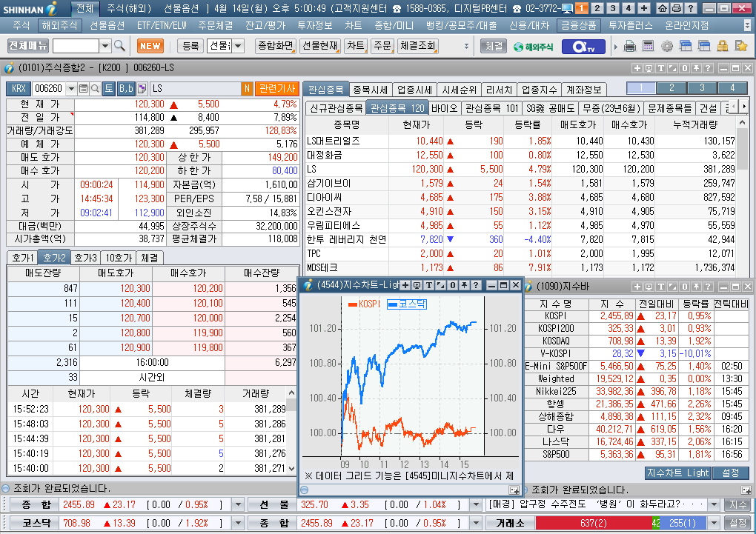Click the 해외주식 globe icon in toolbar
This screenshot has width=756, height=534.
pos(533,47)
